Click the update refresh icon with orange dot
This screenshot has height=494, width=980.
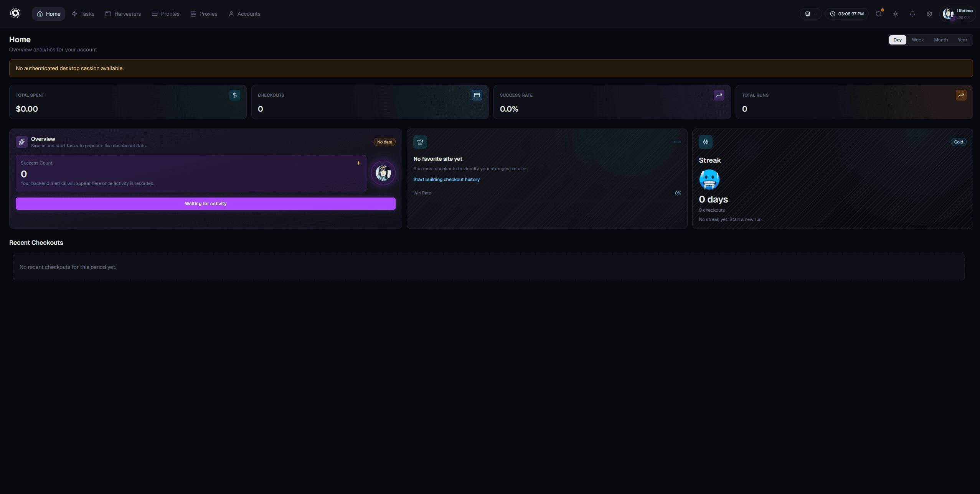(878, 14)
